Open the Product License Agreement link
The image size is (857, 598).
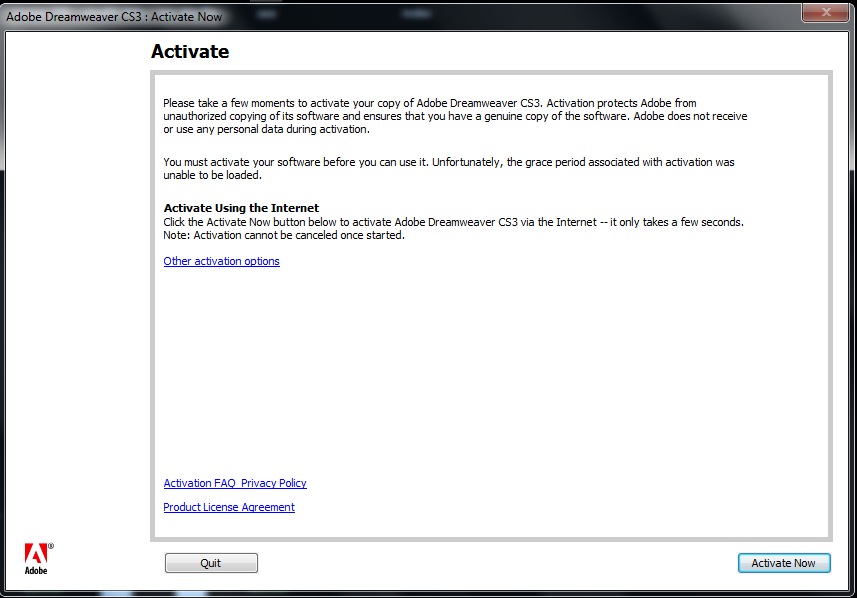pos(229,507)
